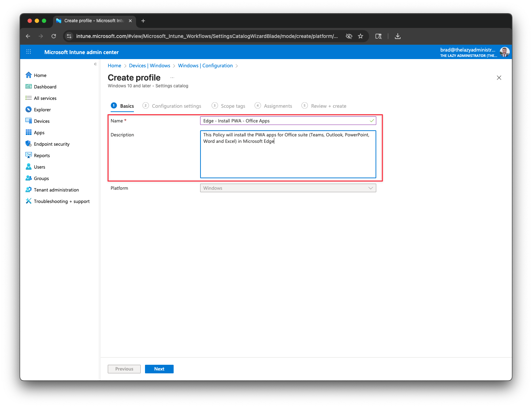Follow the Devices | Windows breadcrumb
532x407 pixels.
(150, 66)
